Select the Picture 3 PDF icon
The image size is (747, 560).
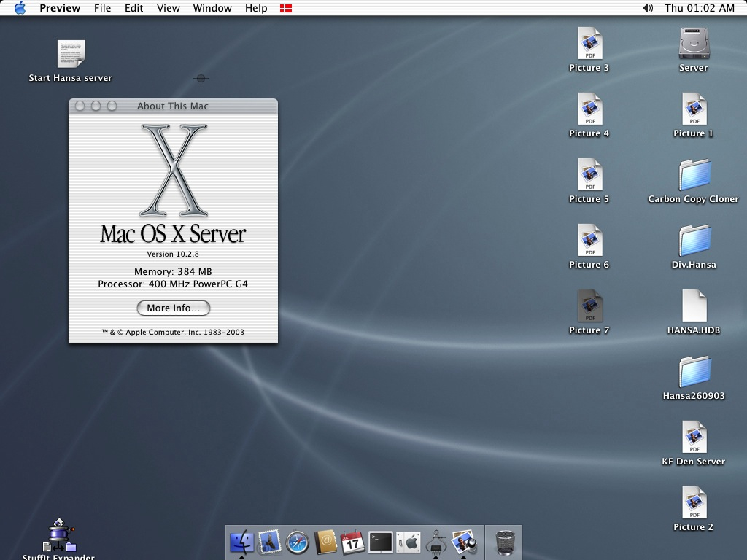[589, 43]
